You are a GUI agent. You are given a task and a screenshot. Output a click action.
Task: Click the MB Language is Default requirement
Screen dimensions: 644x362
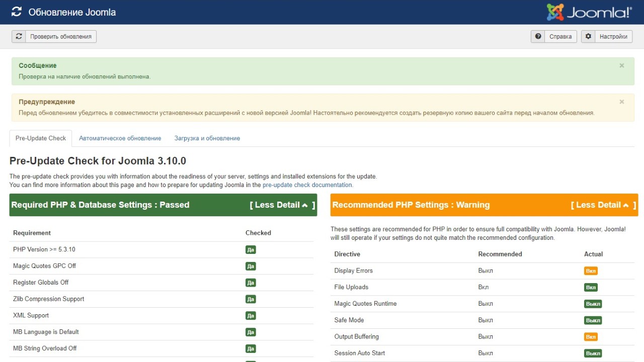[x=46, y=332]
